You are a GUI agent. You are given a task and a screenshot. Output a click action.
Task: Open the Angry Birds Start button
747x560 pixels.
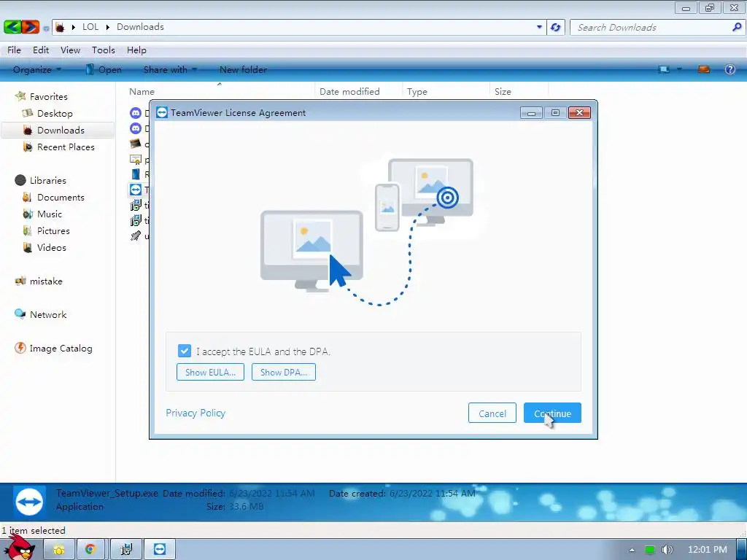click(x=20, y=548)
